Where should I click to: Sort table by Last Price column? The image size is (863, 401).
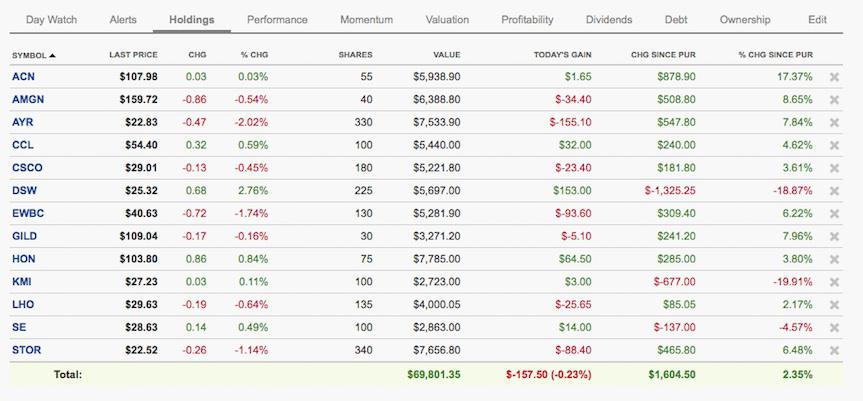point(133,54)
